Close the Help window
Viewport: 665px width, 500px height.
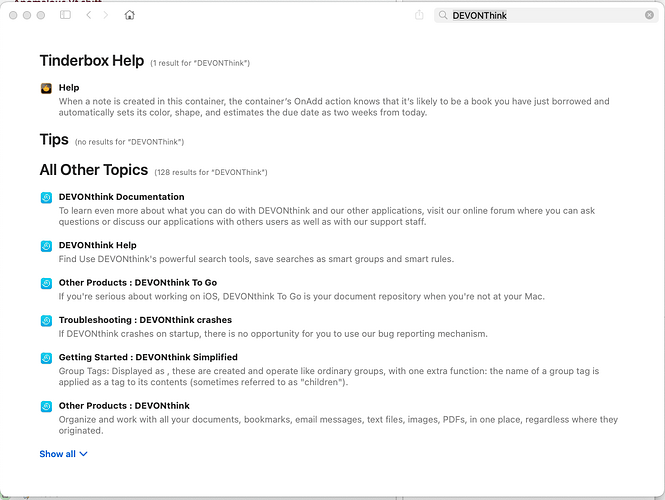(x=13, y=15)
